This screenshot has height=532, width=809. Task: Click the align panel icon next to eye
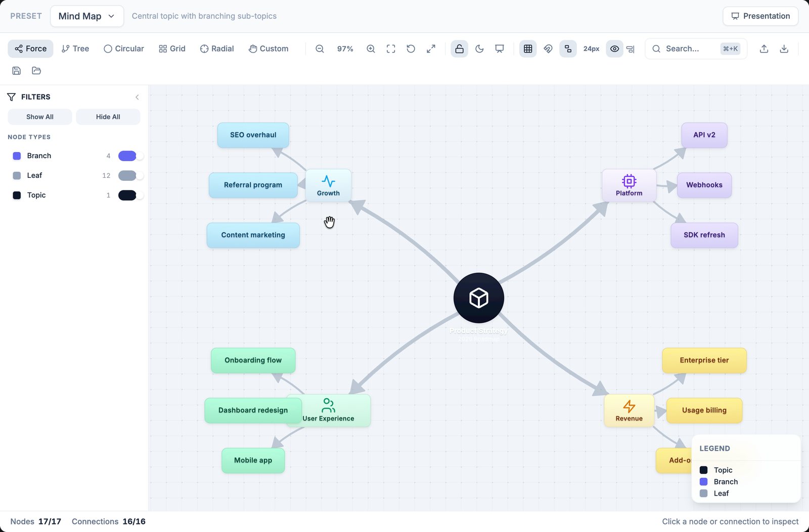(x=631, y=49)
